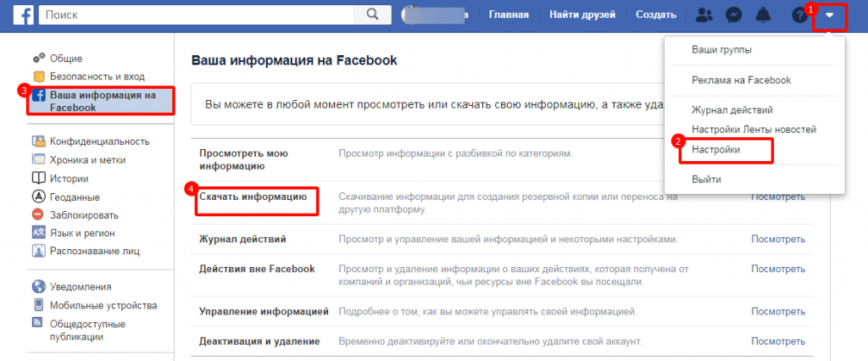Click Создать in the top bar
This screenshot has height=361, width=868.
pos(655,15)
